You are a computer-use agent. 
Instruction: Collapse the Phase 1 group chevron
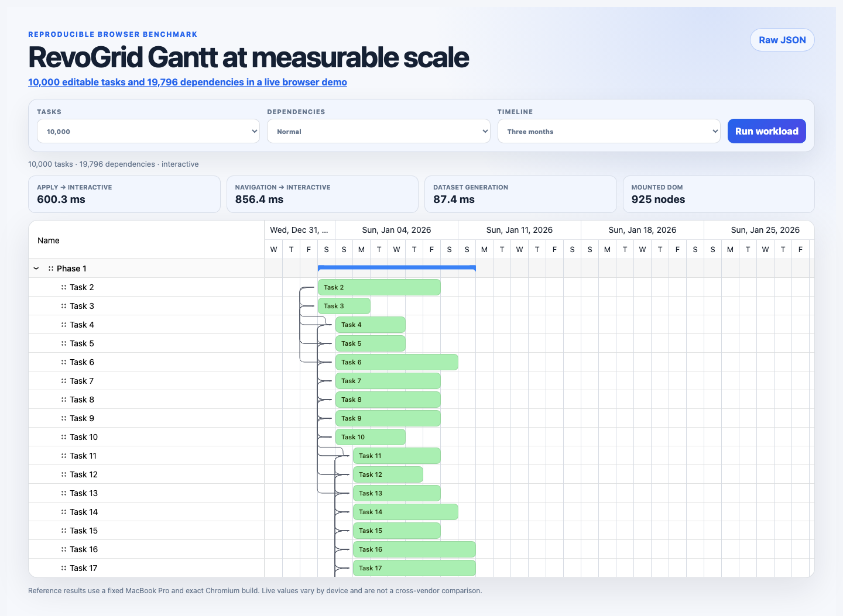36,269
